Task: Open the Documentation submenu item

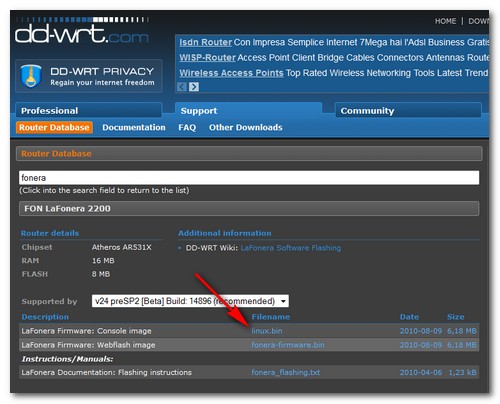Action: (134, 128)
